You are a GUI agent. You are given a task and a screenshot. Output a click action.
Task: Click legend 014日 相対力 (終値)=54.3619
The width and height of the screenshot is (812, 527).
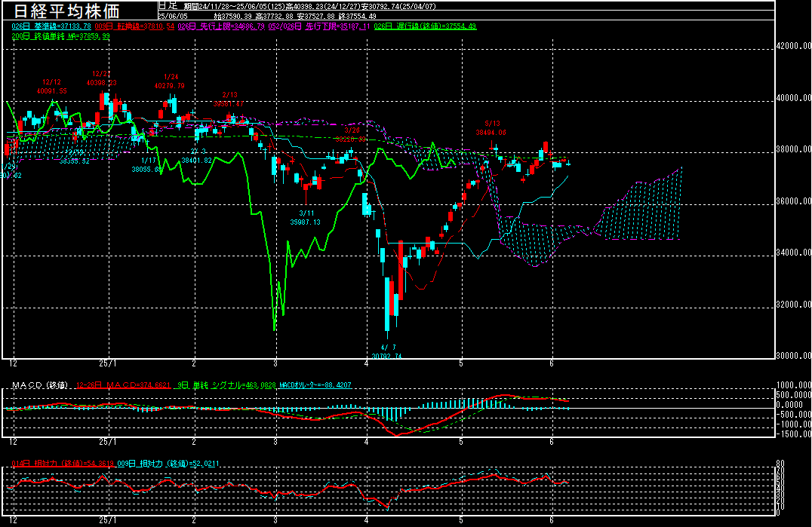(x=62, y=464)
